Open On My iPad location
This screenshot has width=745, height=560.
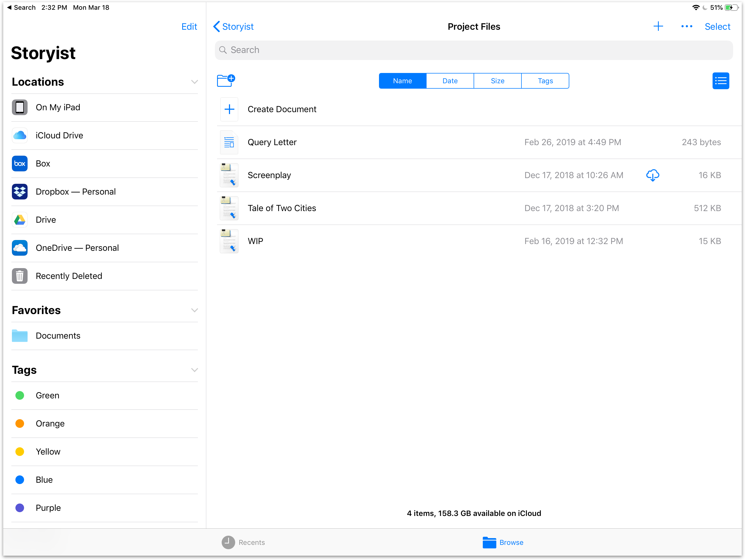(105, 107)
